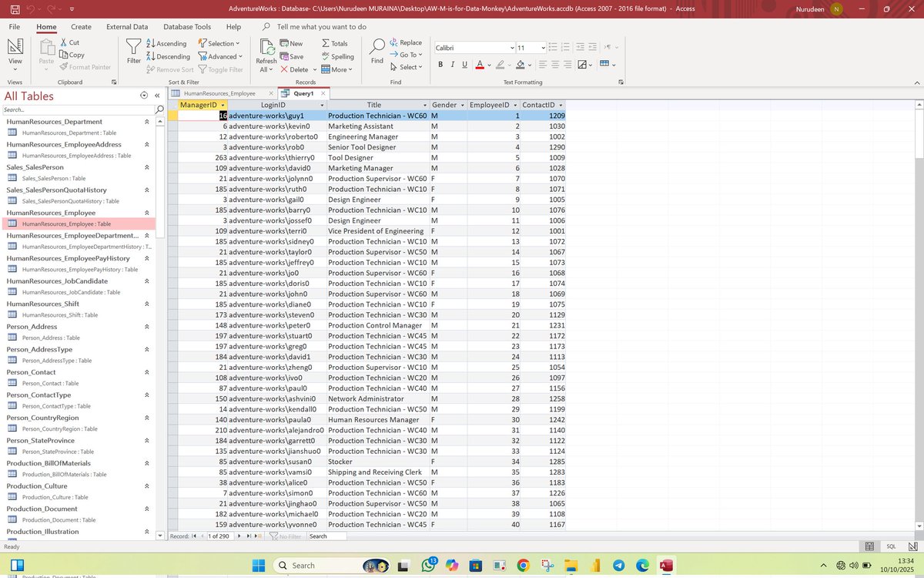The image size is (924, 578).
Task: Open the font name Calibri dropdown
Action: (x=511, y=48)
